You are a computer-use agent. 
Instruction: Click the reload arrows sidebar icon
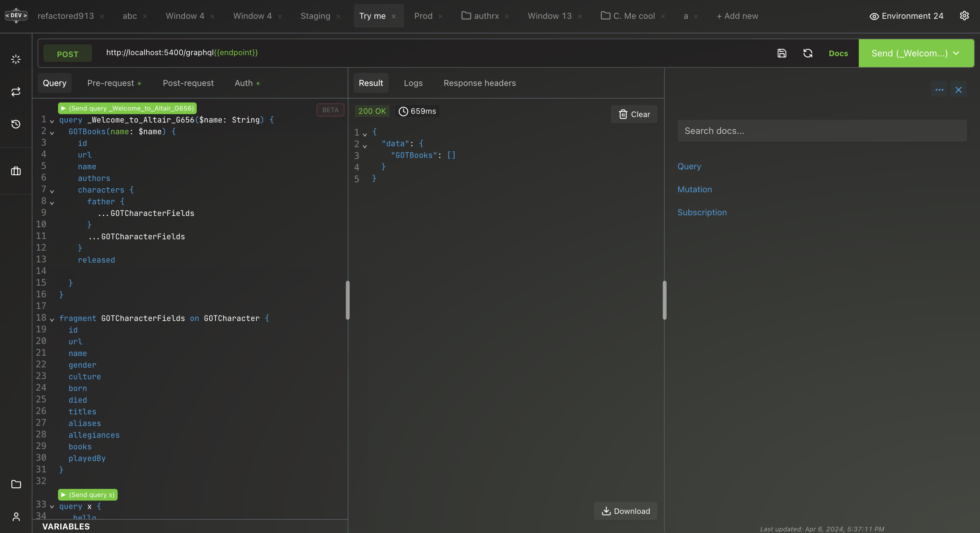[x=16, y=92]
